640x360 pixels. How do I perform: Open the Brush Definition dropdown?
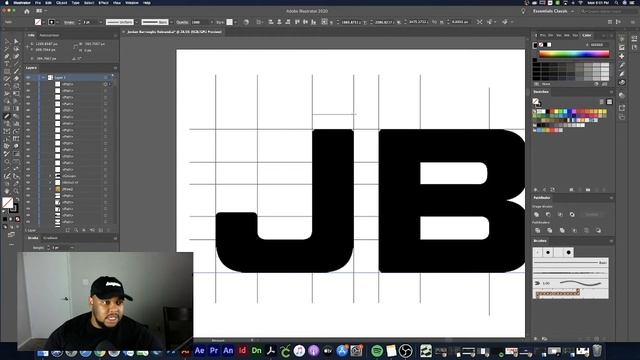(171, 22)
